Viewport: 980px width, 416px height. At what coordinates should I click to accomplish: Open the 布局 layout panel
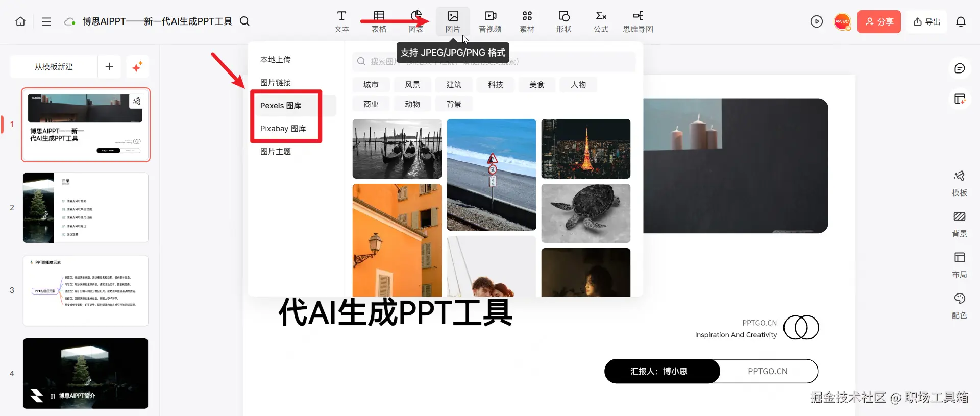click(x=960, y=265)
